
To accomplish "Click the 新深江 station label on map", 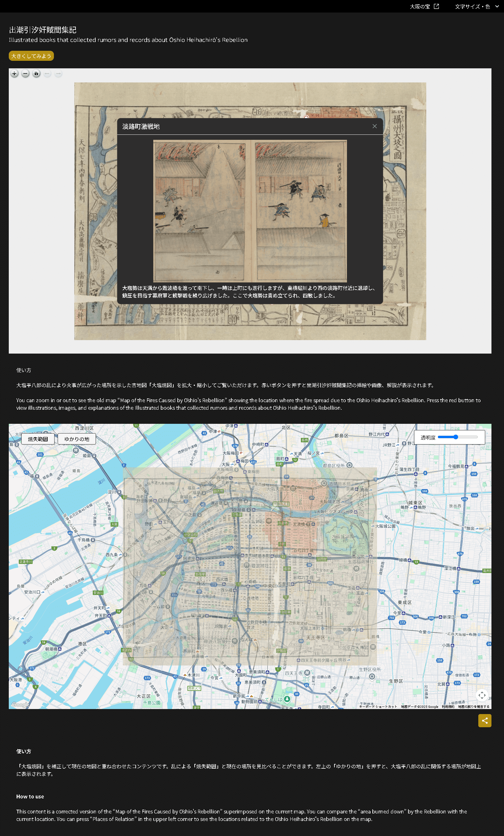I will (x=449, y=617).
